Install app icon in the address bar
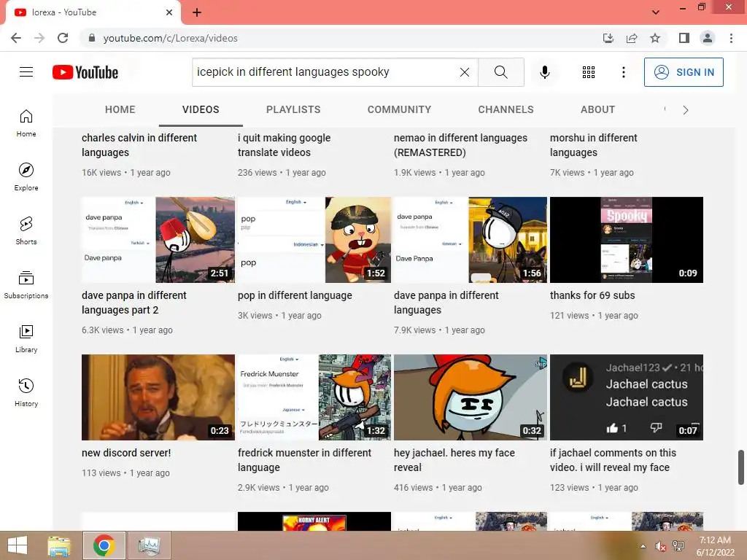 608,38
